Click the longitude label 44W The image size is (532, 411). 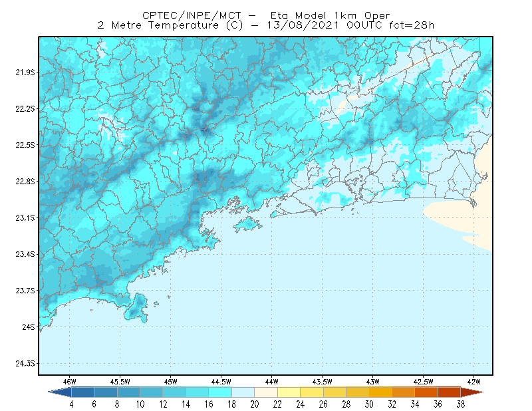272,382
